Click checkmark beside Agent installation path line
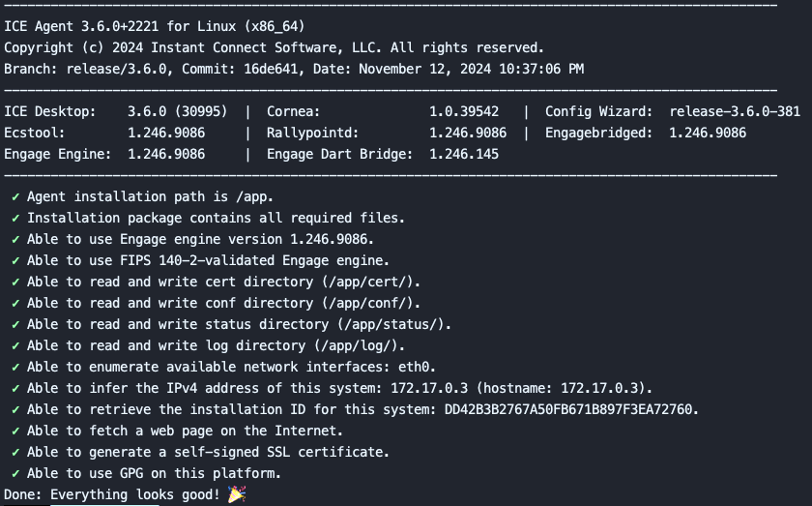 (15, 196)
